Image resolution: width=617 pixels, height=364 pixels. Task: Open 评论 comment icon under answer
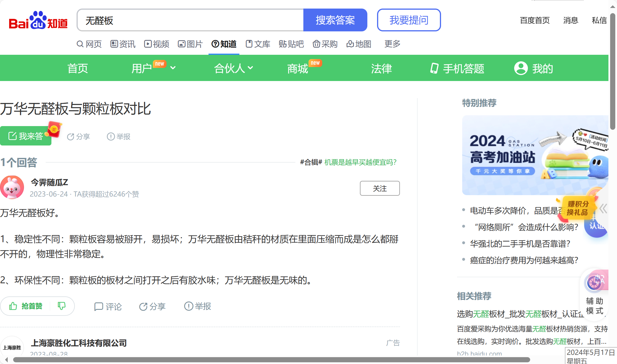[99, 307]
